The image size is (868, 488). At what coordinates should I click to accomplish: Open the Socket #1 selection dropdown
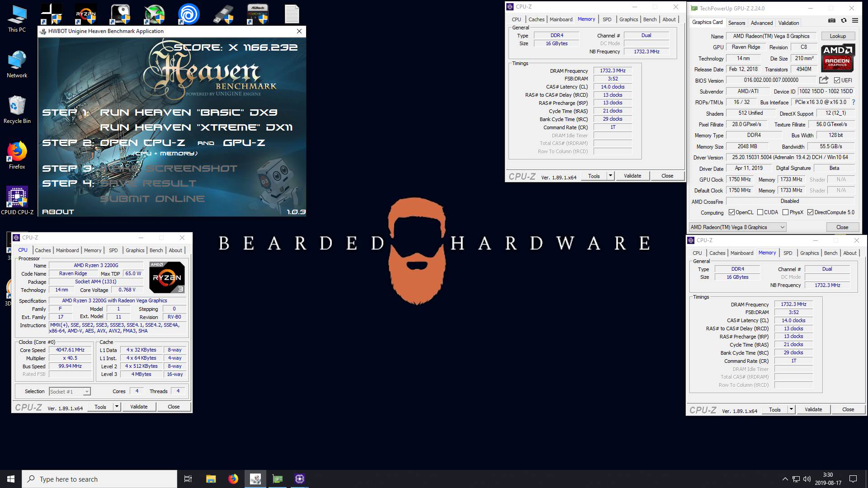(70, 391)
